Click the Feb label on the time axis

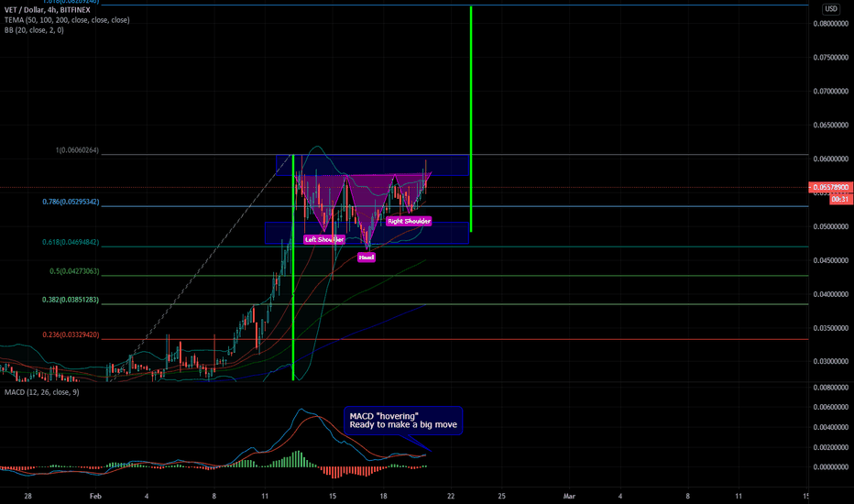point(95,496)
